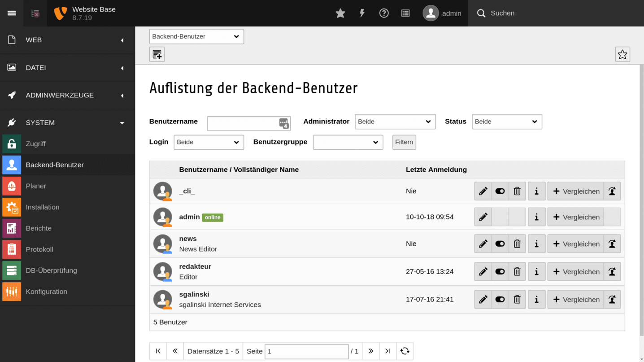Deactivate the redakteur account via its toggle
Viewport: 644px width, 362px height.
point(500,271)
